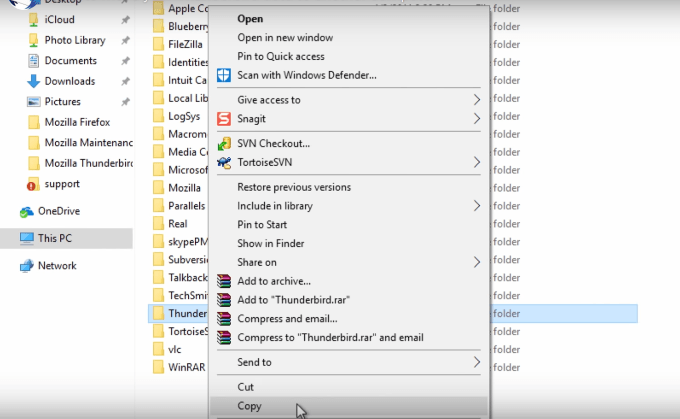This screenshot has width=680, height=419.
Task: Select the Network label in navigation pane
Action: point(57,265)
